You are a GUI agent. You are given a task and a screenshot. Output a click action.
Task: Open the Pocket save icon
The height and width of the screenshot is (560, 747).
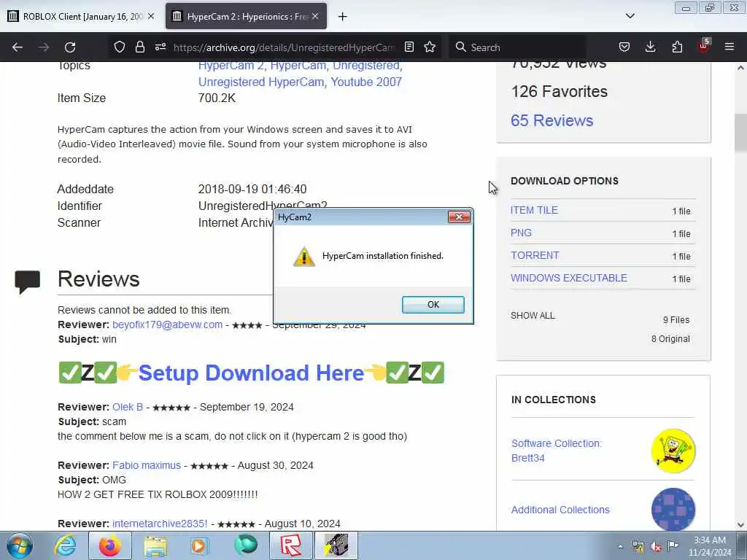(x=624, y=47)
